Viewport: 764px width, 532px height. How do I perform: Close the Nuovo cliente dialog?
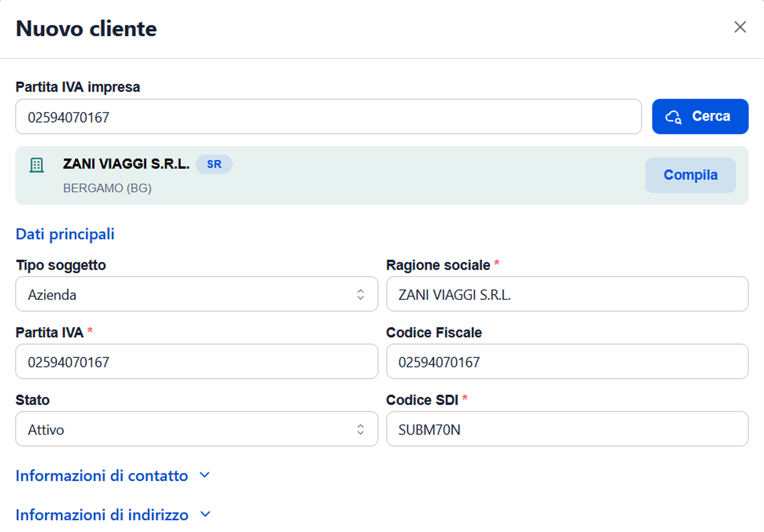point(740,27)
